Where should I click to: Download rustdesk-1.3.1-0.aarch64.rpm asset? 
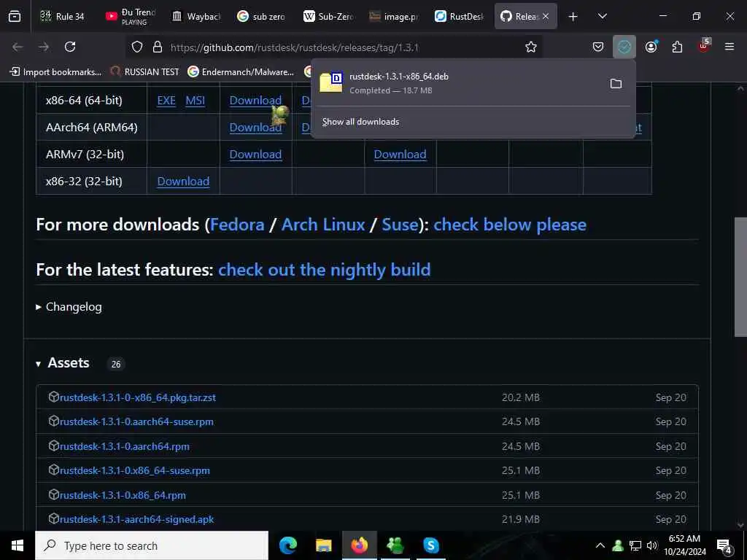125,447
